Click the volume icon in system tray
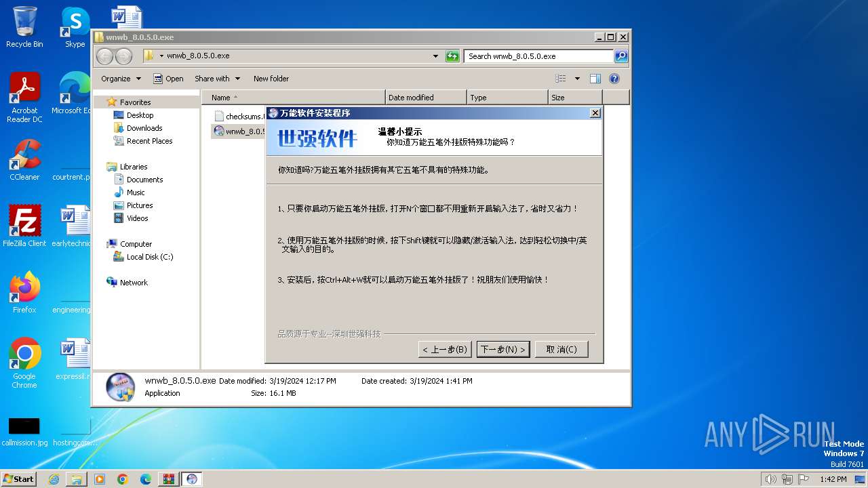The image size is (868, 488). coord(770,479)
